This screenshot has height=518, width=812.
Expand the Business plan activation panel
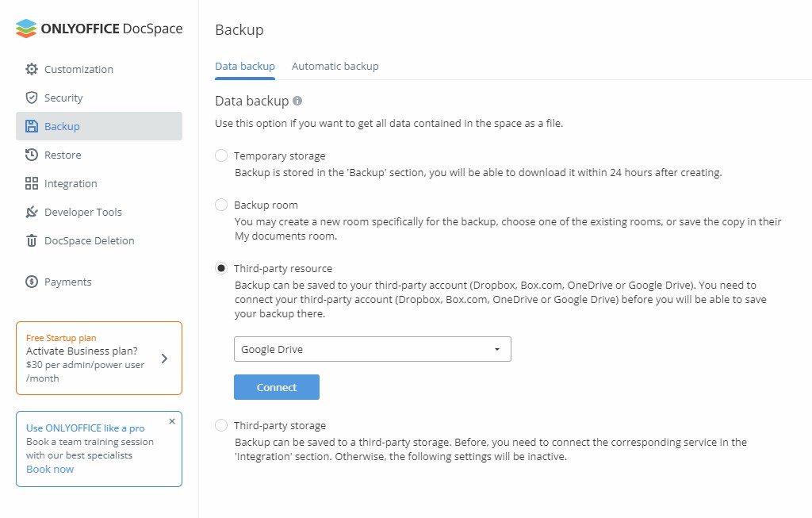165,358
